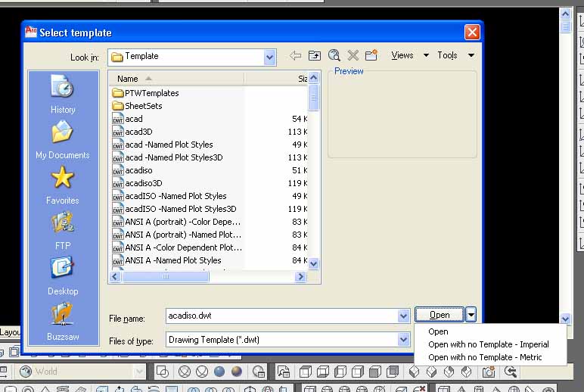Set NE Isometric view icon
This screenshot has height=392, width=584.
point(449,372)
